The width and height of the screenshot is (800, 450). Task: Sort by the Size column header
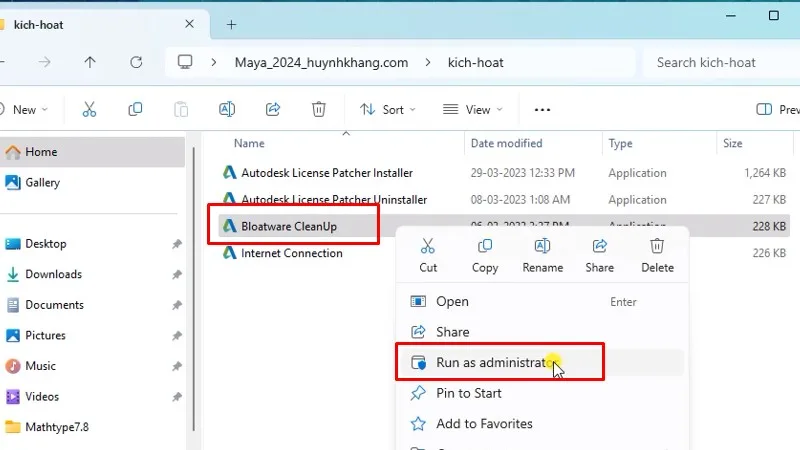pyautogui.click(x=733, y=143)
